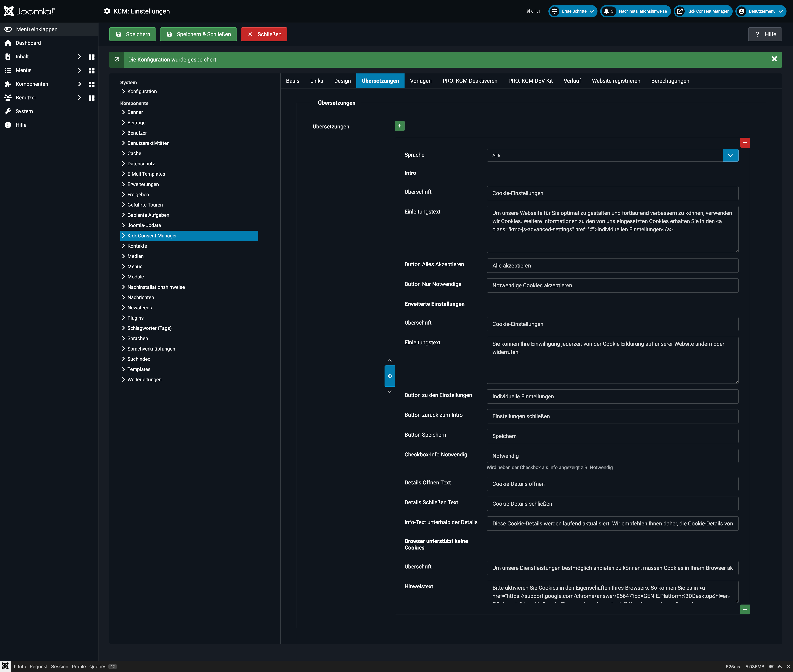Open PRO: KCM Deaktiveren tab
Image resolution: width=793 pixels, height=672 pixels.
click(470, 81)
